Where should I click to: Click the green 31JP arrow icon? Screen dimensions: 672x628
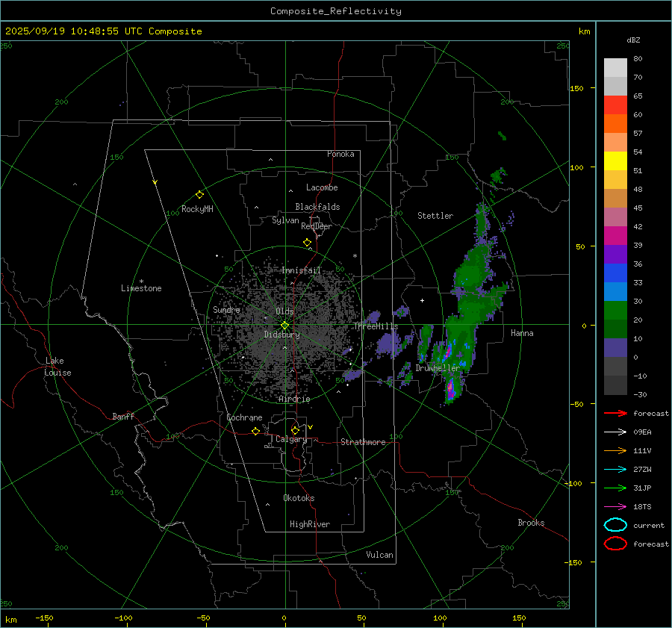pos(615,488)
